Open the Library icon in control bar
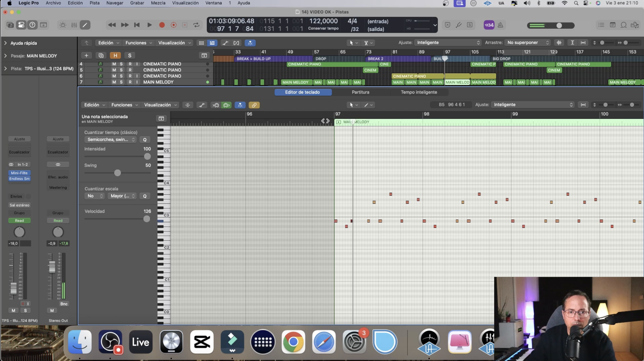This screenshot has width=644, height=361. [10, 25]
